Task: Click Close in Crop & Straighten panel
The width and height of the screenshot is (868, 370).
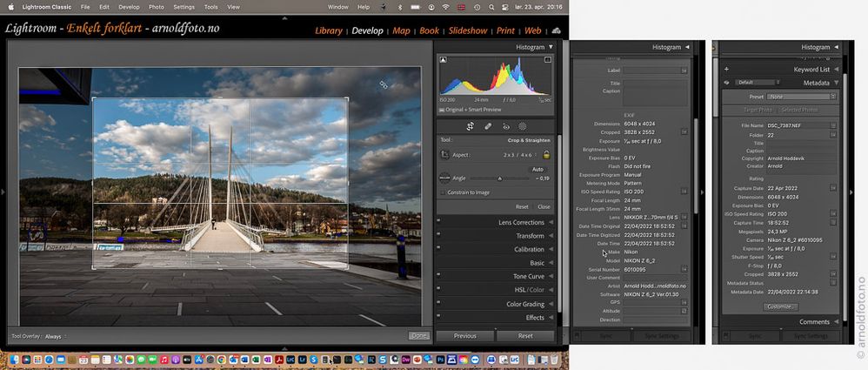Action: click(544, 206)
